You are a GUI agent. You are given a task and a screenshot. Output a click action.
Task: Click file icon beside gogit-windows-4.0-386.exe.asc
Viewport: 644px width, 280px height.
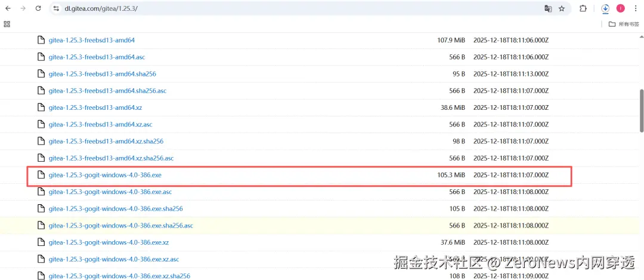pyautogui.click(x=41, y=192)
